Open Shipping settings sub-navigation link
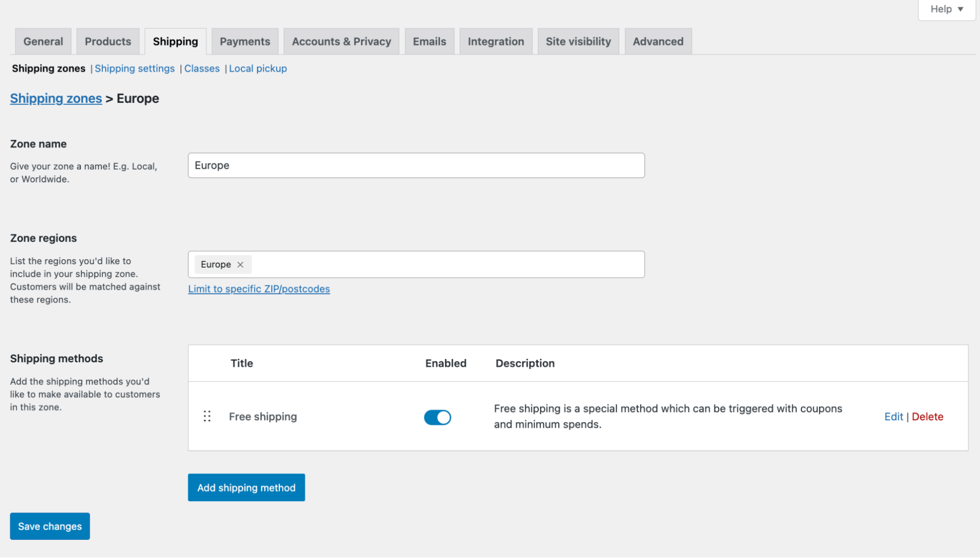The image size is (980, 558). tap(135, 68)
